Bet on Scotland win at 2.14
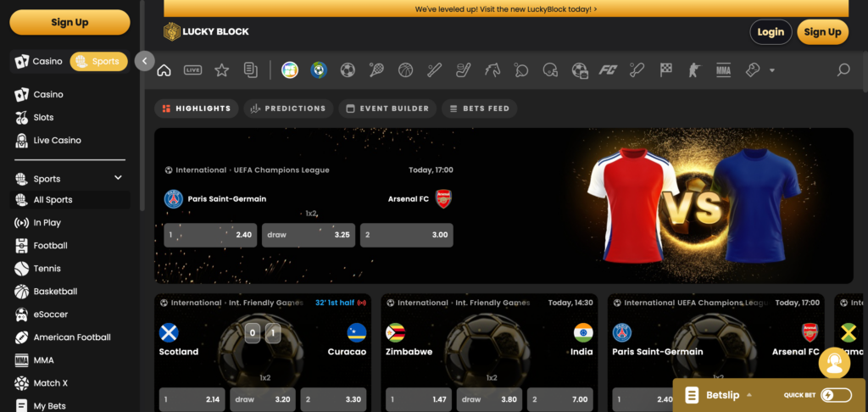Screen dimensions: 868x412 pyautogui.click(x=192, y=399)
